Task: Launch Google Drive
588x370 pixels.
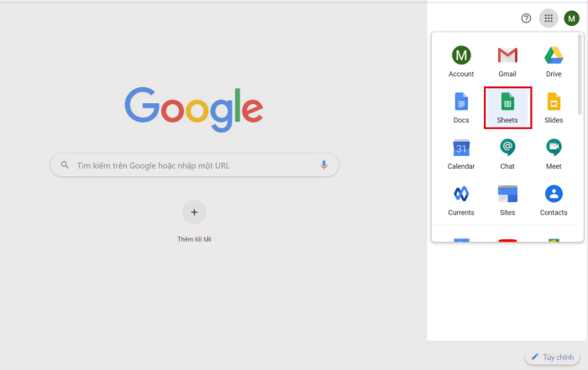Action: click(x=554, y=61)
